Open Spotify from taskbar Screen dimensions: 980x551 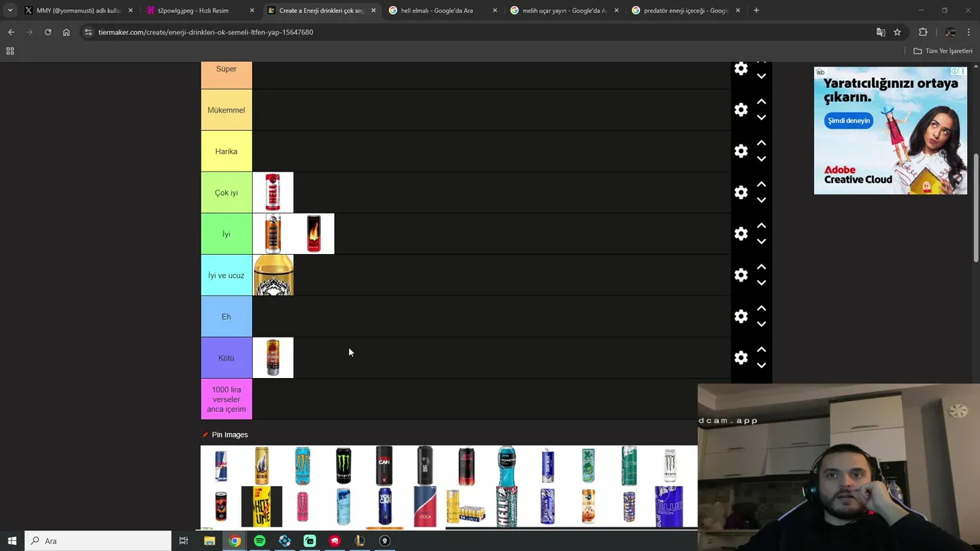(x=260, y=541)
